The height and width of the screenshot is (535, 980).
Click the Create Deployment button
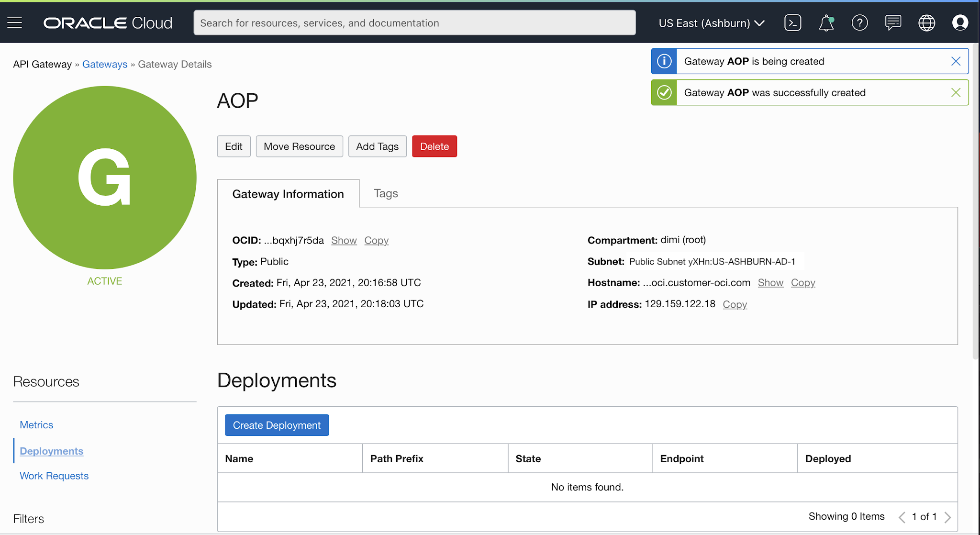(277, 425)
